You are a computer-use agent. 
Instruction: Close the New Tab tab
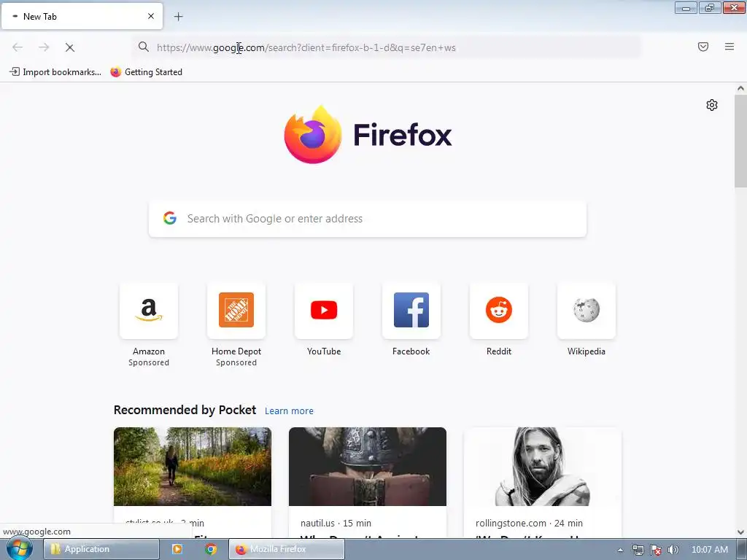150,16
